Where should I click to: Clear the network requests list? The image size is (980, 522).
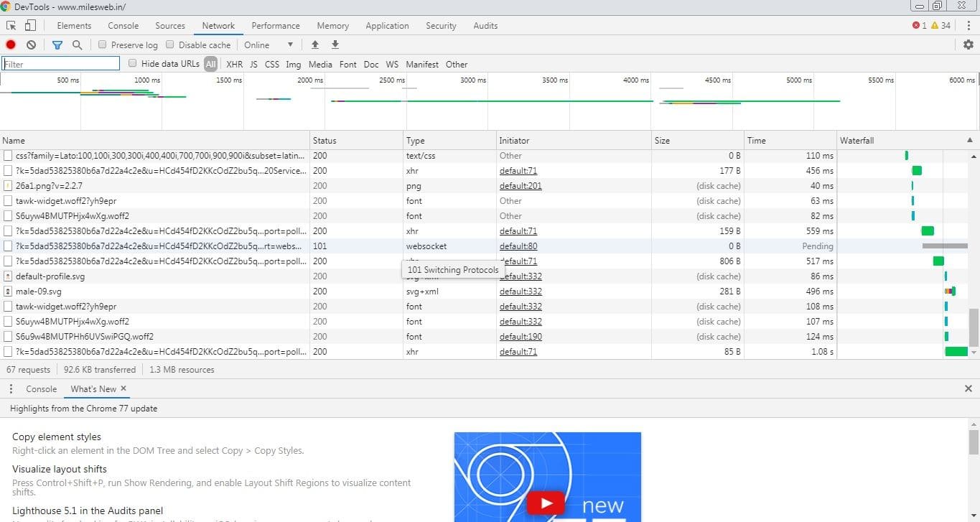point(30,45)
